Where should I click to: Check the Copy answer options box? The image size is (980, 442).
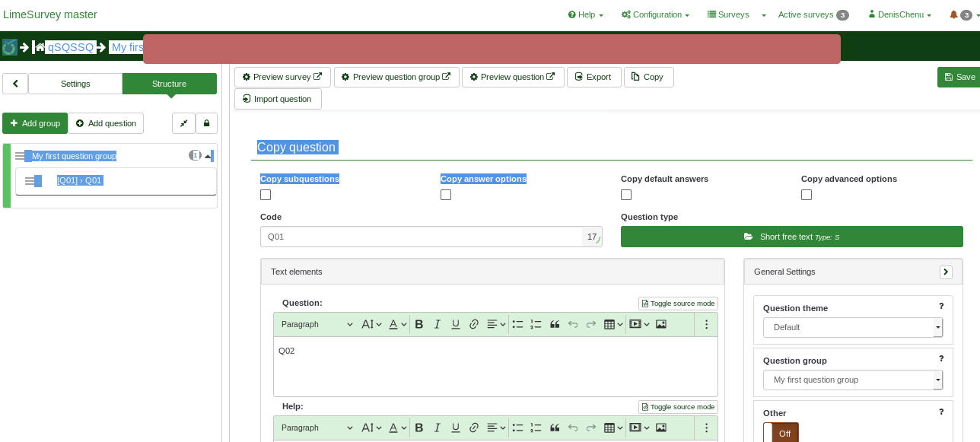click(x=446, y=195)
